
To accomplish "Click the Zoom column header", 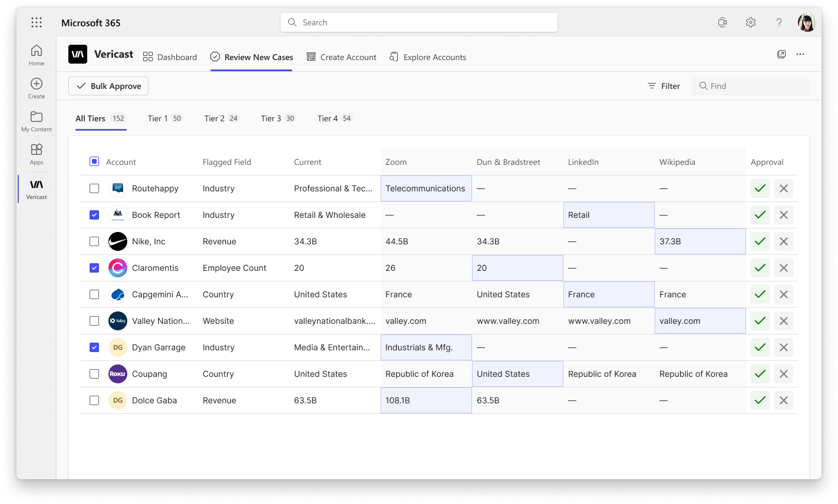I will click(396, 162).
